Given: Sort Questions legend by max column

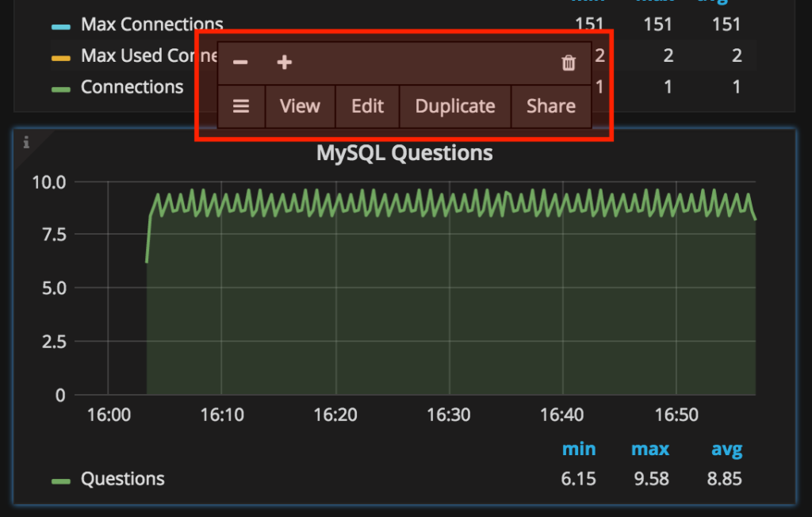Looking at the screenshot, I should coord(649,450).
